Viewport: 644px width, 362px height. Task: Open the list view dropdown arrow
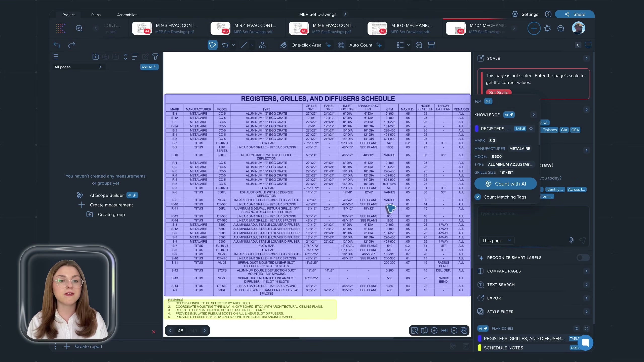point(409,45)
